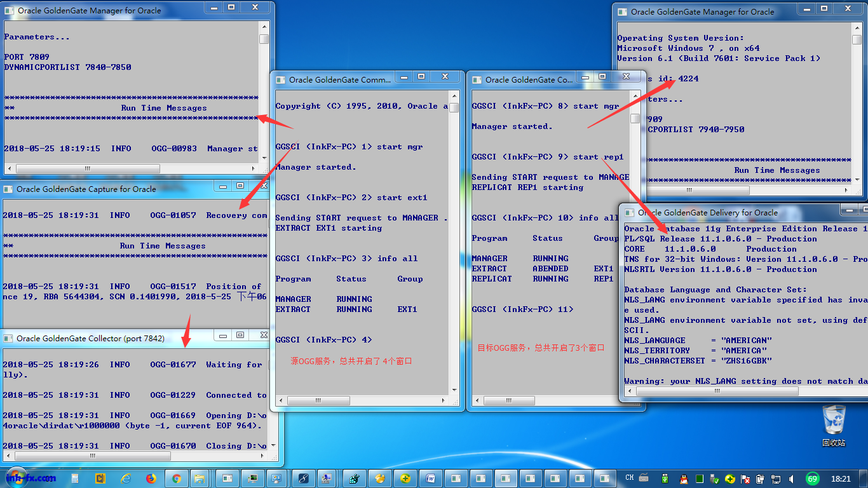Click Delivery window horizontal scrollbar thumb
The height and width of the screenshot is (488, 868).
point(717,391)
